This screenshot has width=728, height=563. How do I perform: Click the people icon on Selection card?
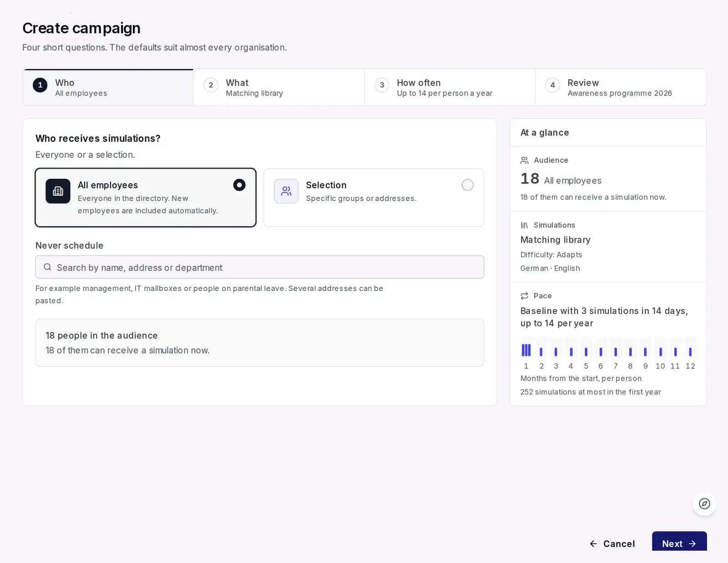click(x=286, y=191)
